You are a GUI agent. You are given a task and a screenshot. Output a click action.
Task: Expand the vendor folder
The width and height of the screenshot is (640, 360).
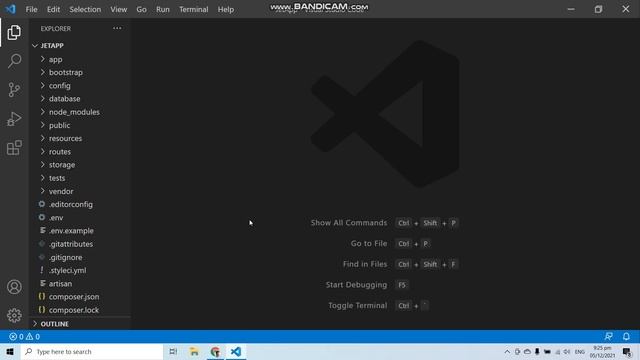pyautogui.click(x=81, y=191)
